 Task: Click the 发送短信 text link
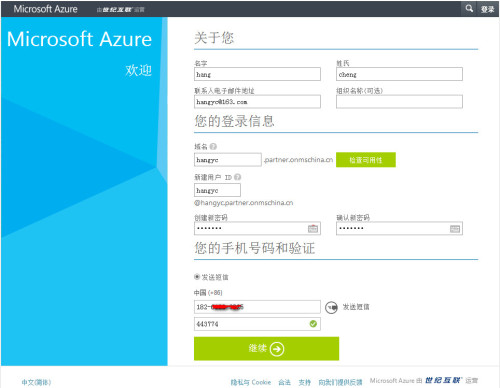(x=356, y=307)
